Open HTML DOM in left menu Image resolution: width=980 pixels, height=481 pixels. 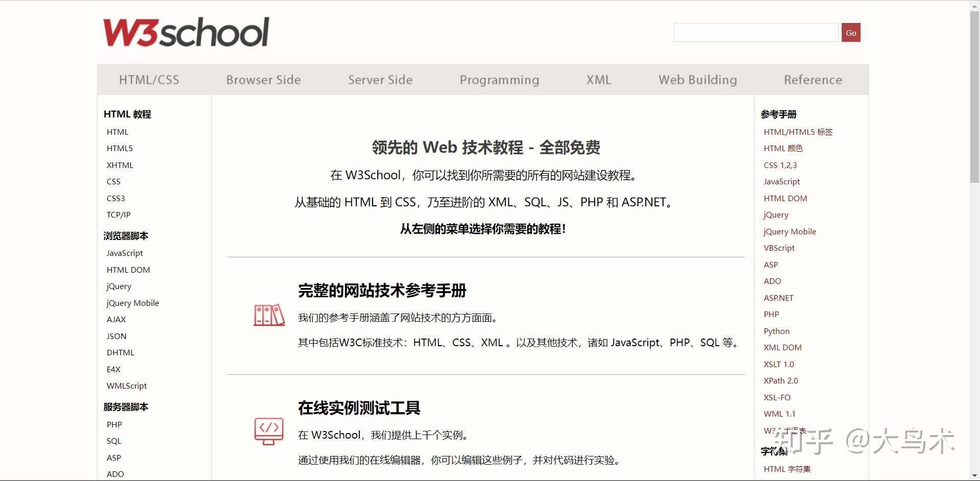pos(128,270)
